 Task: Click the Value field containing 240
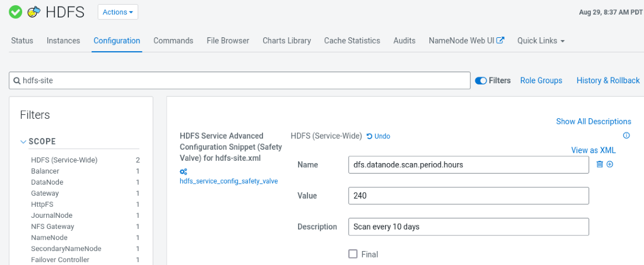(468, 196)
